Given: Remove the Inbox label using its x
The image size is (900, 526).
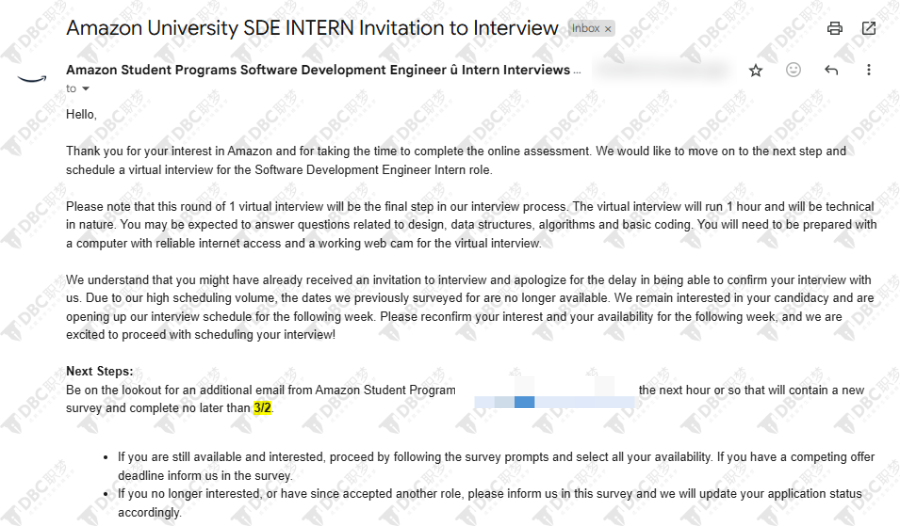Looking at the screenshot, I should [608, 29].
